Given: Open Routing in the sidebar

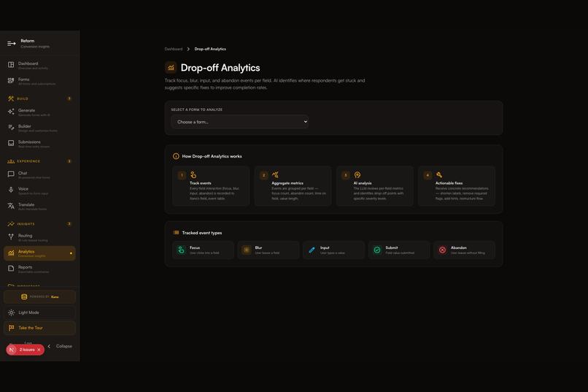Looking at the screenshot, I should [x=39, y=237].
